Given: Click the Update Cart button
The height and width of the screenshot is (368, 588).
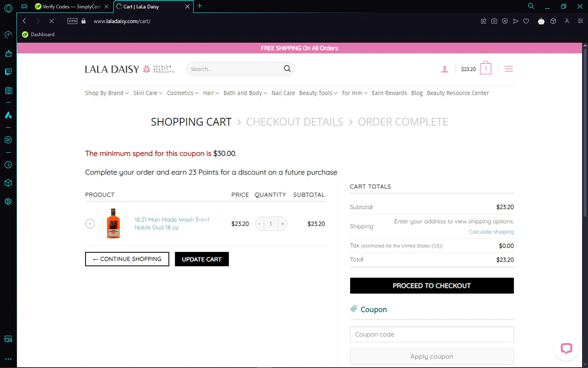Looking at the screenshot, I should coord(202,259).
